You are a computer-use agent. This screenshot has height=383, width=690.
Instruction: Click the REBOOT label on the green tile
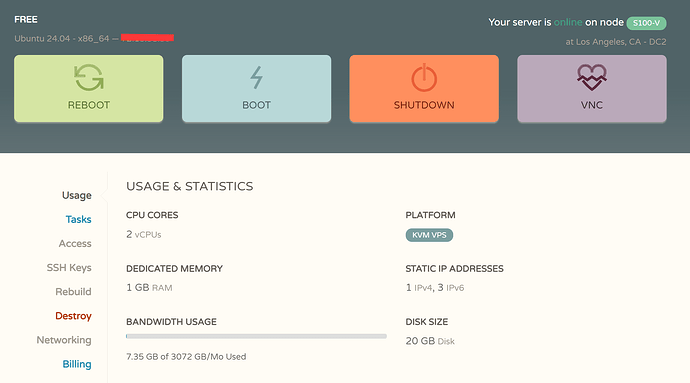coord(88,105)
